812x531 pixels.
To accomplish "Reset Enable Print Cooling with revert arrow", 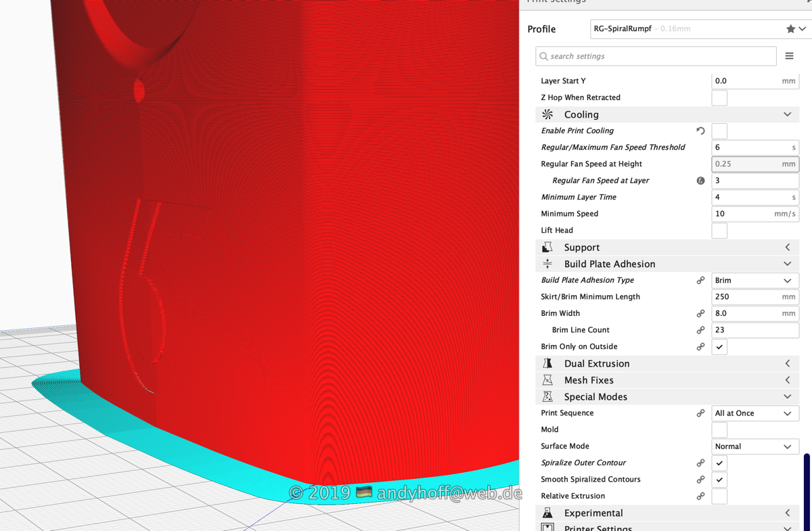I will click(x=700, y=131).
